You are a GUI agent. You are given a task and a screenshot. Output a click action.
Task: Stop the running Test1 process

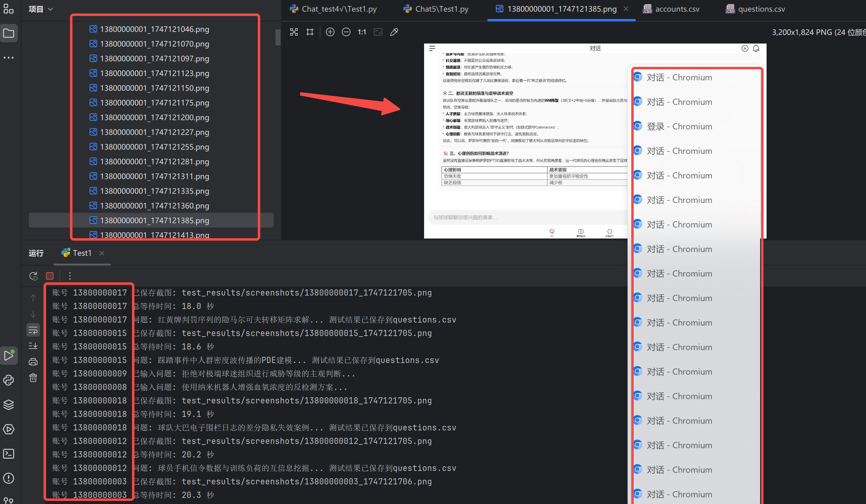pos(49,276)
